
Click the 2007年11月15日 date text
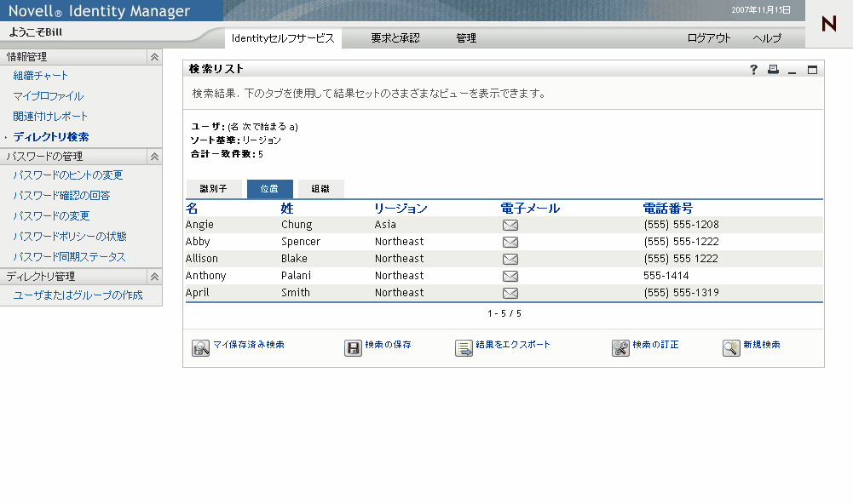pyautogui.click(x=761, y=10)
